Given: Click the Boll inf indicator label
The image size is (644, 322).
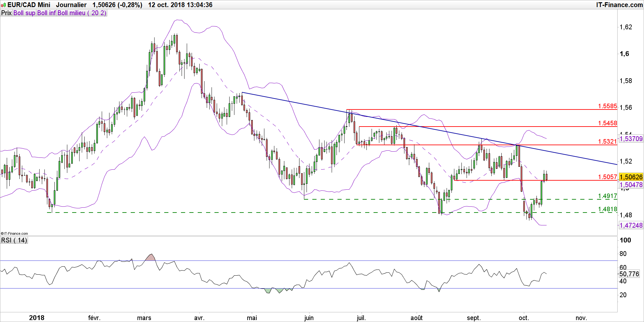Looking at the screenshot, I should click(47, 13).
